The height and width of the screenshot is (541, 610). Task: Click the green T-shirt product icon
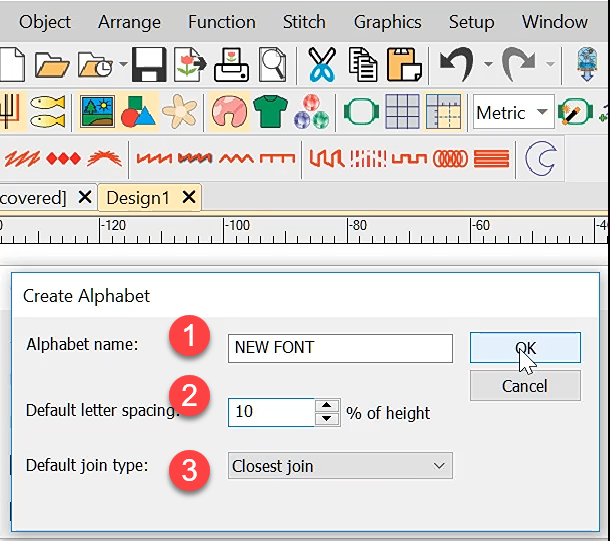(x=269, y=112)
